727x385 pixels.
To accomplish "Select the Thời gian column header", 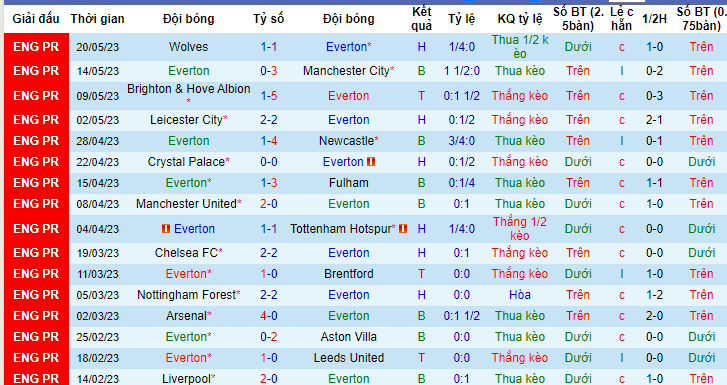I will (x=97, y=19).
